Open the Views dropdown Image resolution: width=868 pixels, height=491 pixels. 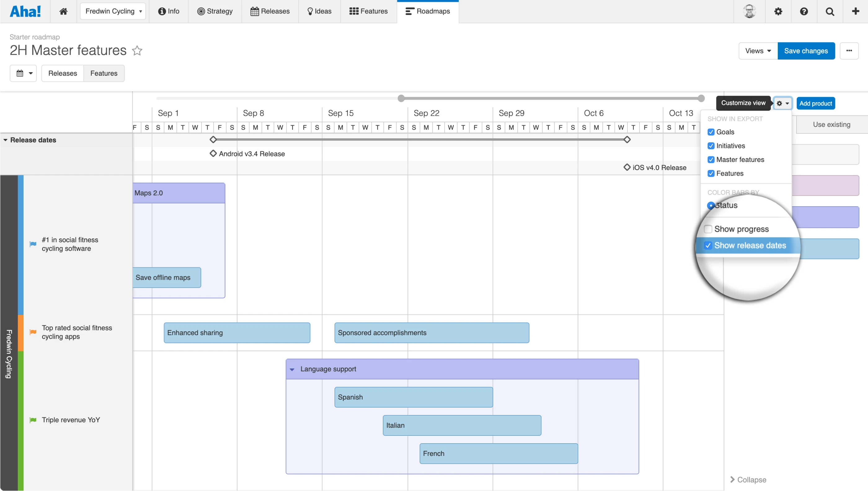pos(758,51)
